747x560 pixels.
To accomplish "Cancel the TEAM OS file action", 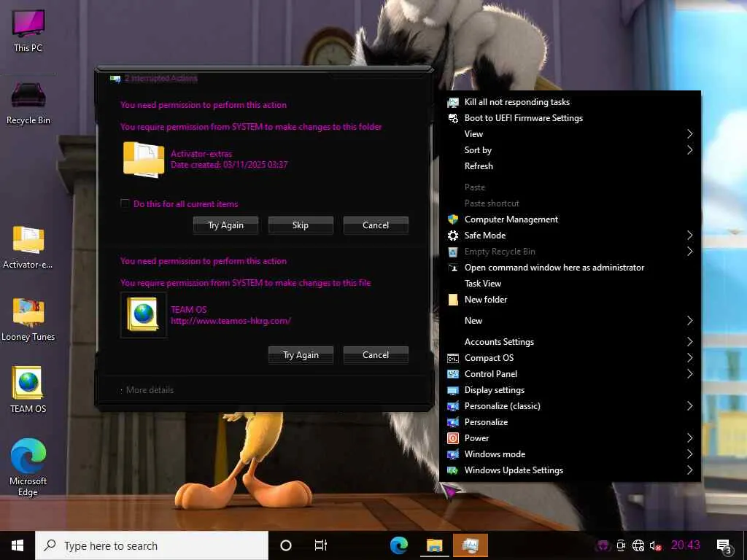I will 376,355.
